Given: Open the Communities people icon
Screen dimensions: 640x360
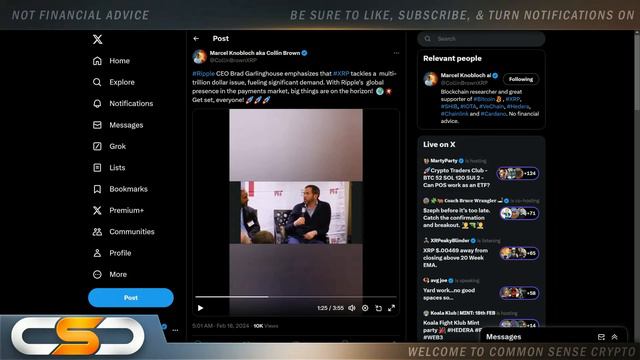Looking at the screenshot, I should pyautogui.click(x=97, y=231).
